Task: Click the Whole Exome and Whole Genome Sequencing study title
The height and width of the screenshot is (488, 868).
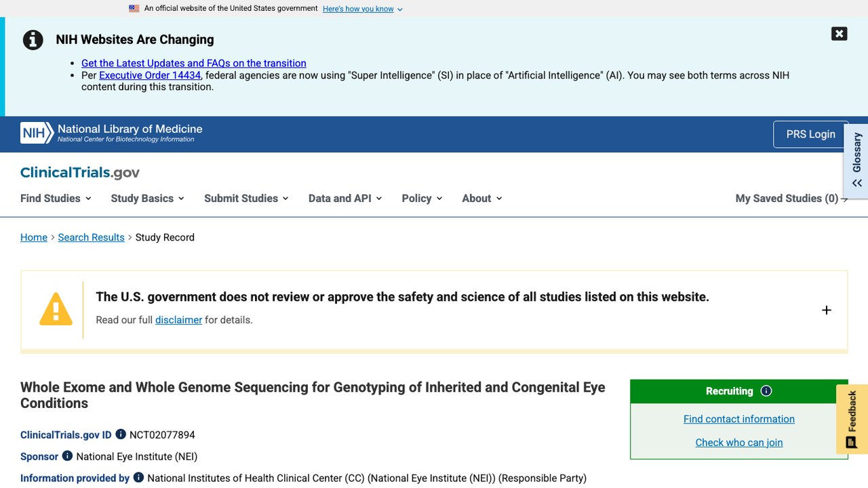Action: click(x=313, y=395)
